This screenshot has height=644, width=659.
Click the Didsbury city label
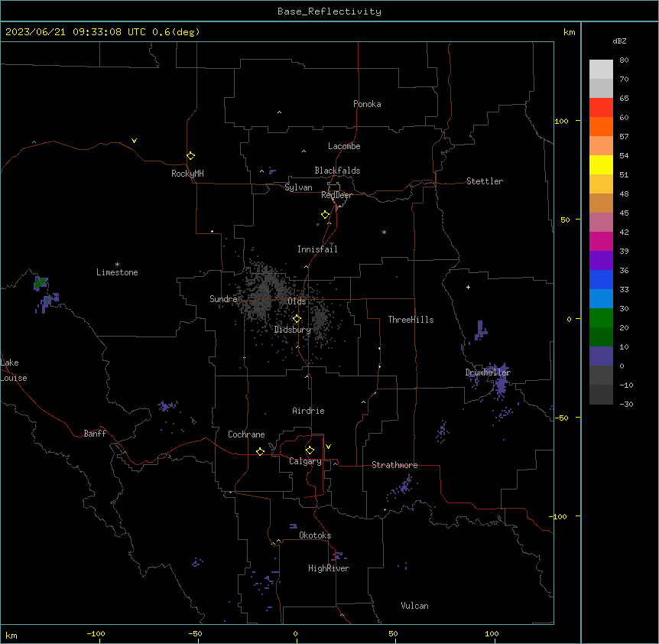point(293,330)
